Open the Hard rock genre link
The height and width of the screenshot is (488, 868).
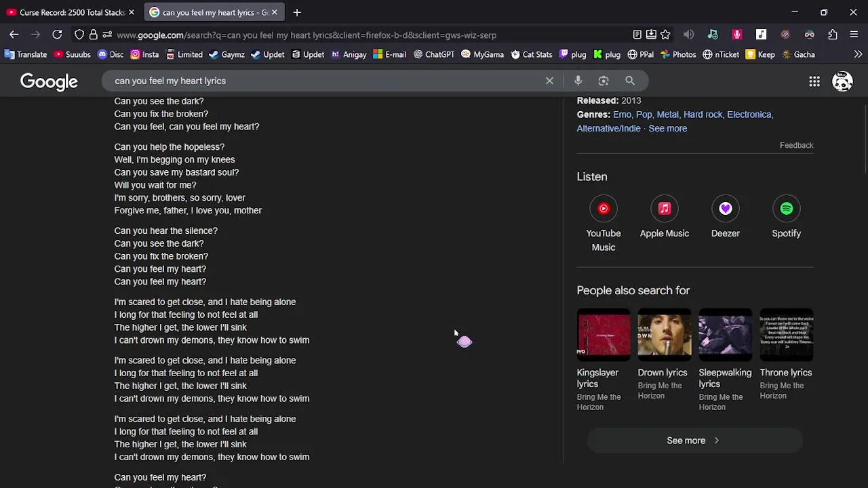click(703, 115)
